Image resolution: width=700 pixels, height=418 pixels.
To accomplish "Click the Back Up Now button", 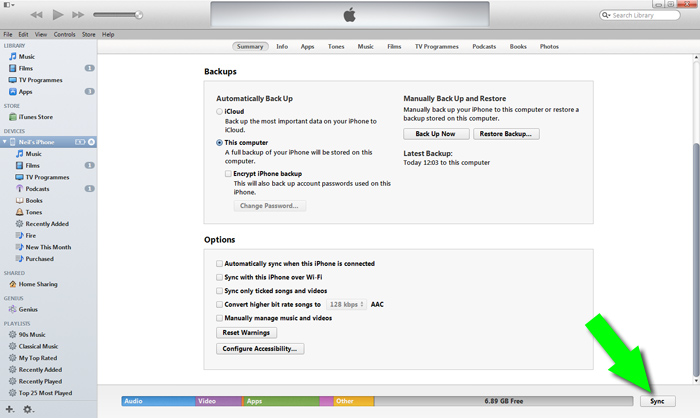I will [436, 134].
